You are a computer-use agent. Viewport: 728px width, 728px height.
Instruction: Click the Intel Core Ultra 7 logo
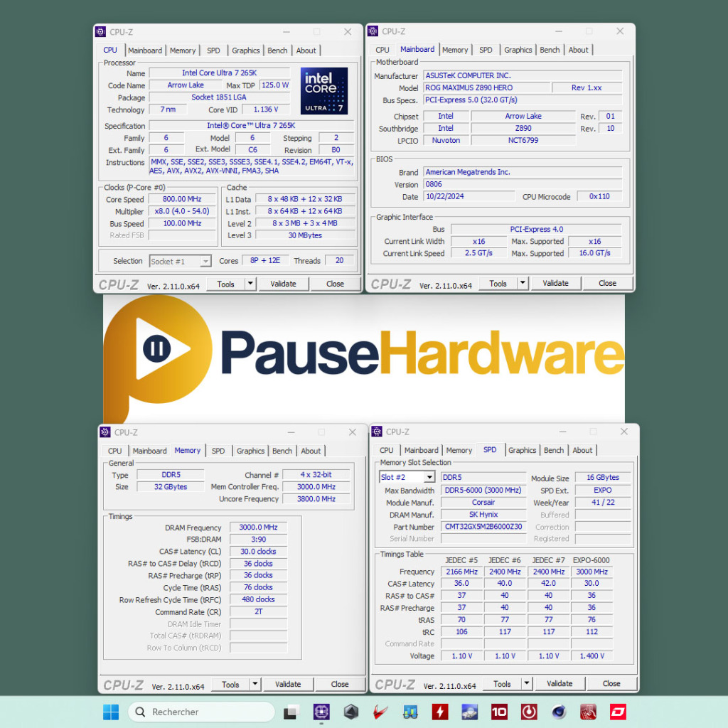[x=324, y=91]
